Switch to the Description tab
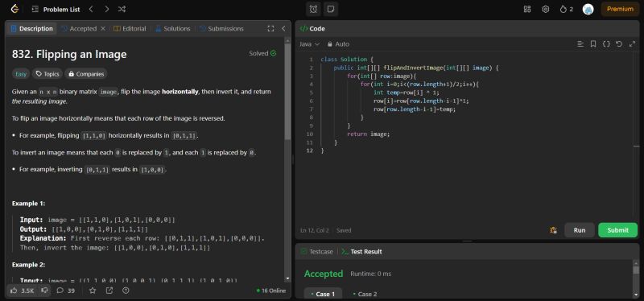The height and width of the screenshot is (301, 644). point(32,29)
